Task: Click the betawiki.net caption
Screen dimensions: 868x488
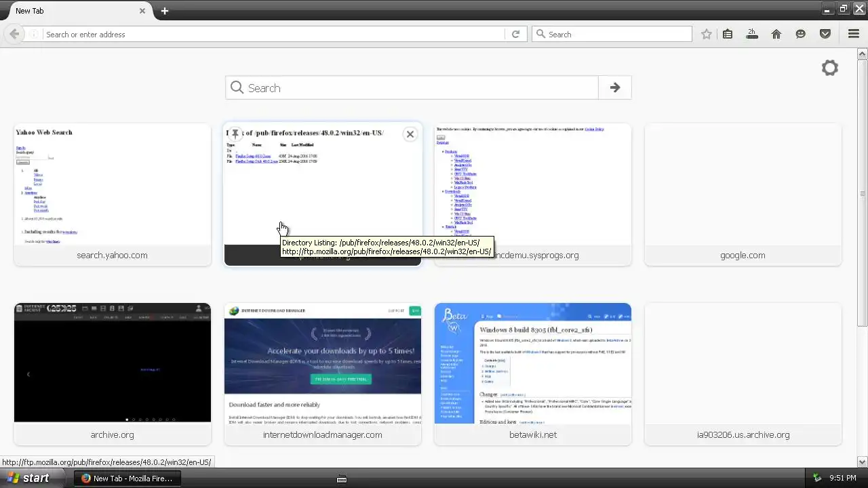Action: click(x=533, y=435)
